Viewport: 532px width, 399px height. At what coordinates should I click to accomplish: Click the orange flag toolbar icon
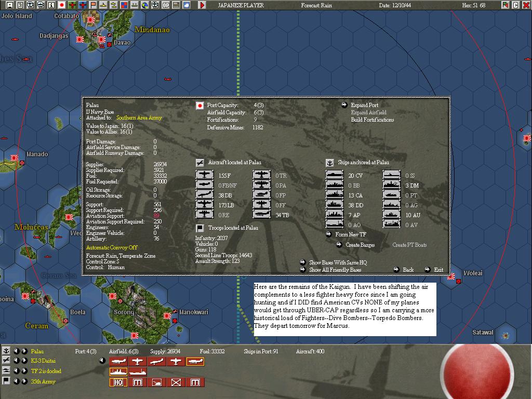pos(93,5)
